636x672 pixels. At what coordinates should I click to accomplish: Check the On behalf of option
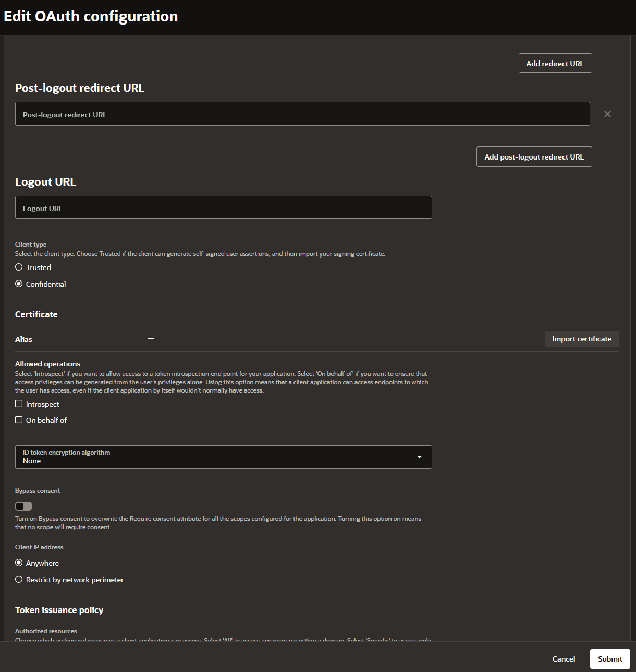pos(19,420)
